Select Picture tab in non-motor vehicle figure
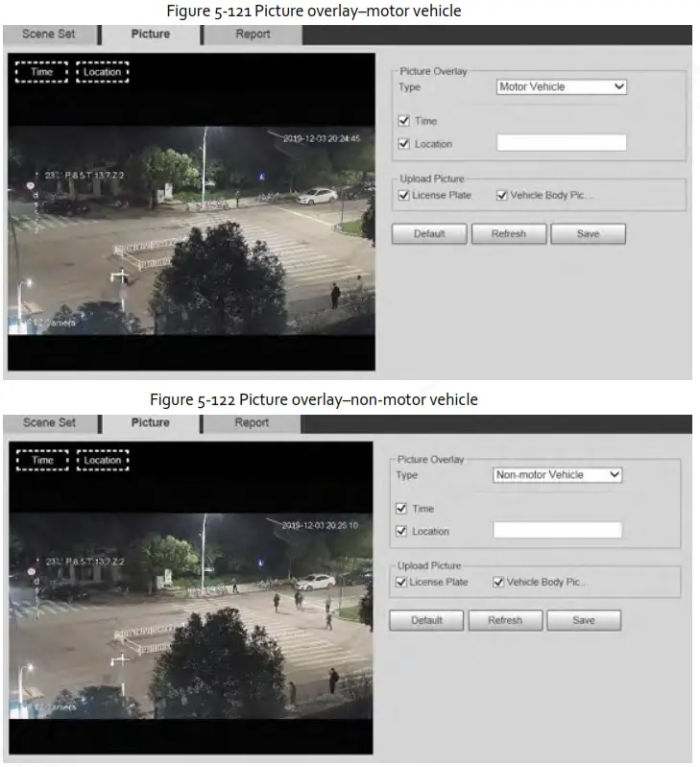The image size is (700, 767). tap(151, 423)
